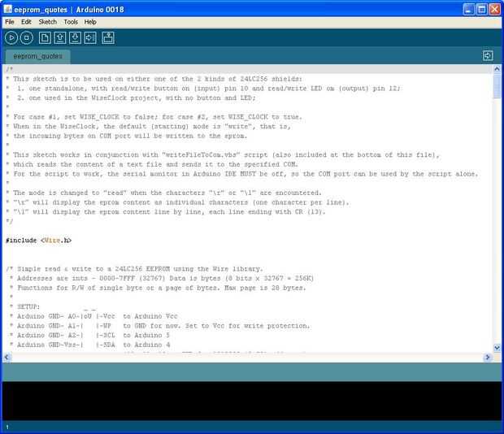This screenshot has height=434, width=504.
Task: Create a new sketch with New icon
Action: tap(45, 38)
